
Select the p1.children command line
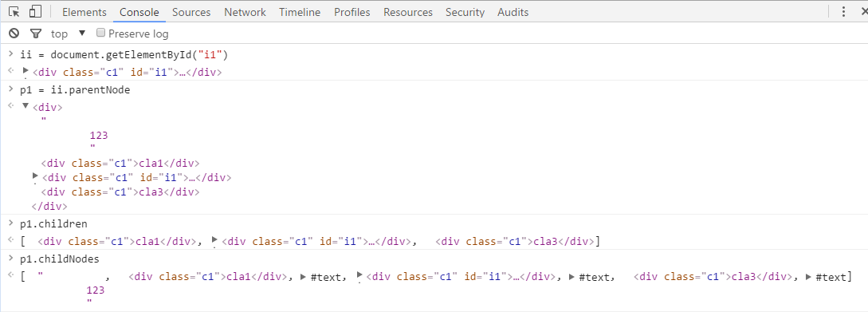[x=53, y=224]
